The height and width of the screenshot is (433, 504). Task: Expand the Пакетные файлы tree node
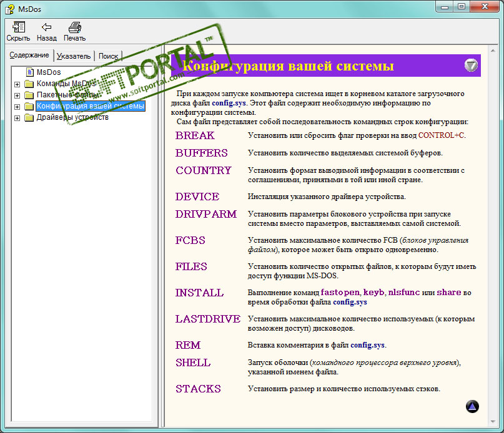click(17, 95)
